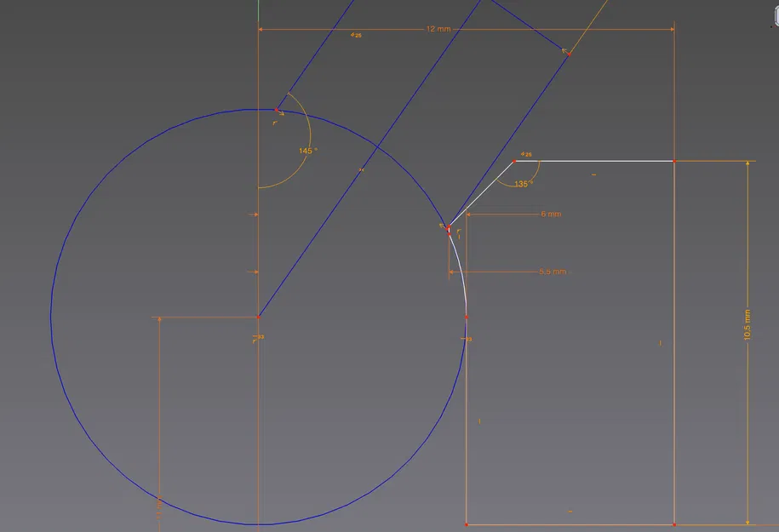
Task: Select the red endpoint at blue lines' top-right corner
Action: (x=570, y=54)
